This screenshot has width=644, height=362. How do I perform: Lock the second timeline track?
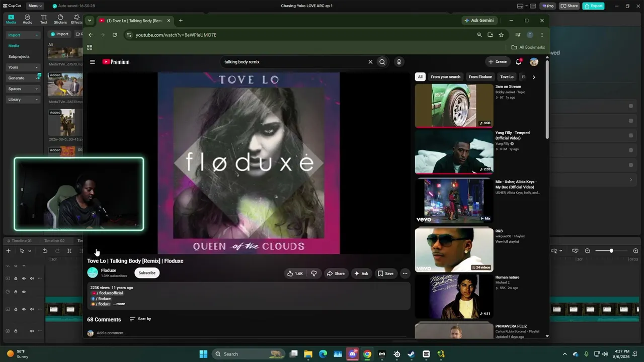click(16, 292)
